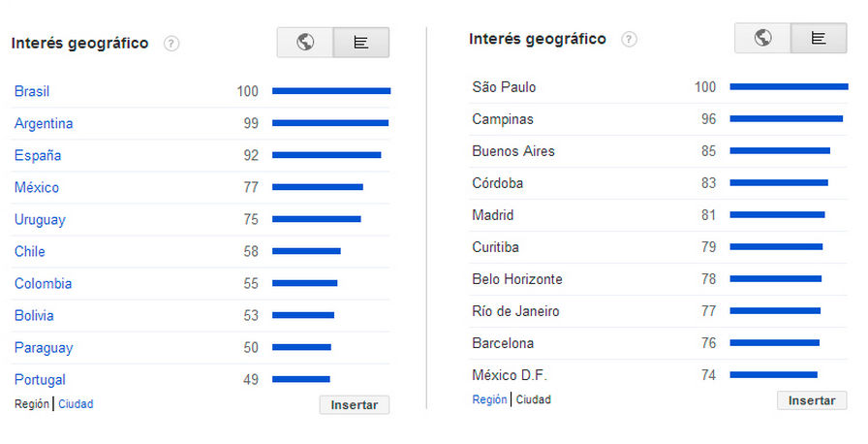Click the blue interest bar for México

tap(318, 187)
